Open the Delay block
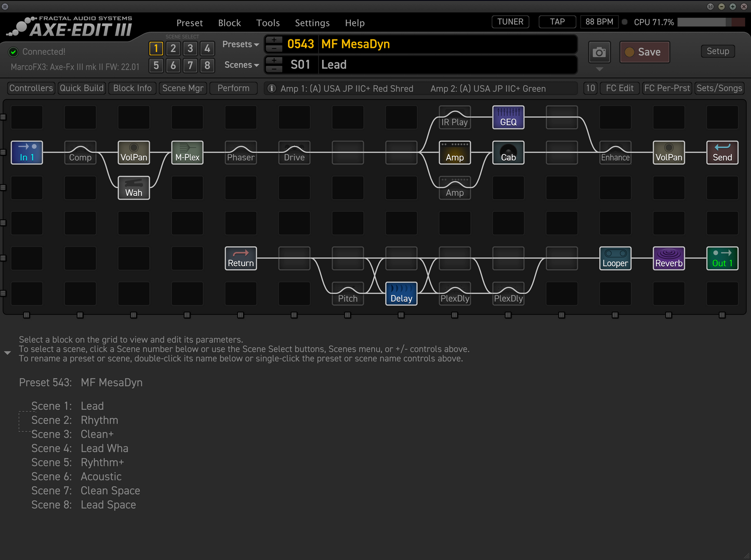The height and width of the screenshot is (560, 751). click(x=401, y=294)
